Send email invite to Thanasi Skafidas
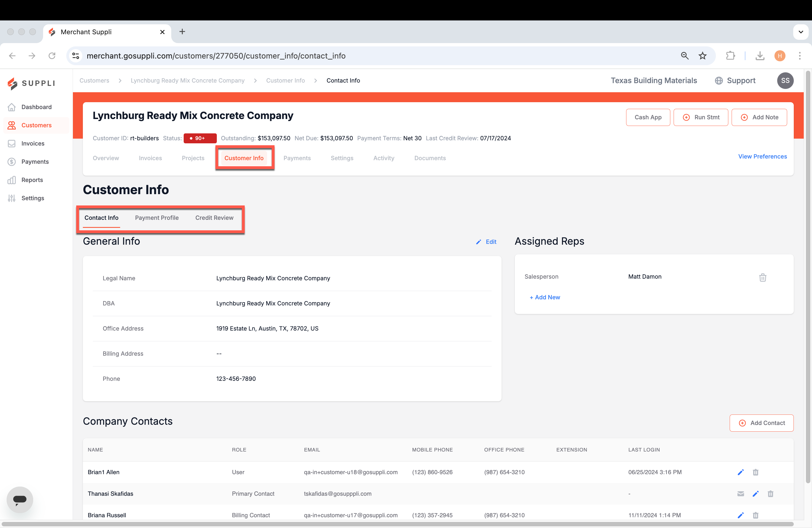This screenshot has width=812, height=528. coord(740,493)
